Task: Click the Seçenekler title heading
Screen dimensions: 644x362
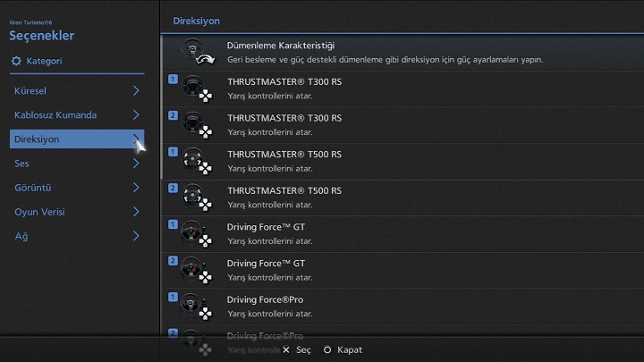Action: click(42, 36)
